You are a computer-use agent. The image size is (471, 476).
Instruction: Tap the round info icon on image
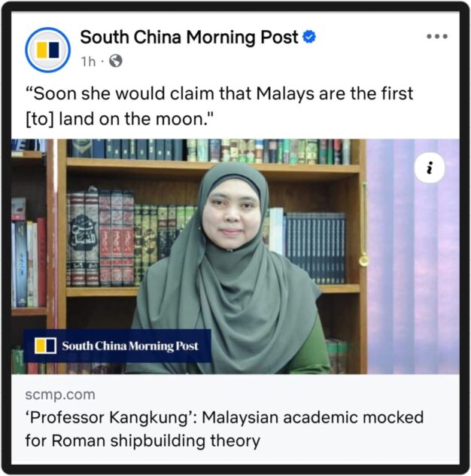[429, 168]
